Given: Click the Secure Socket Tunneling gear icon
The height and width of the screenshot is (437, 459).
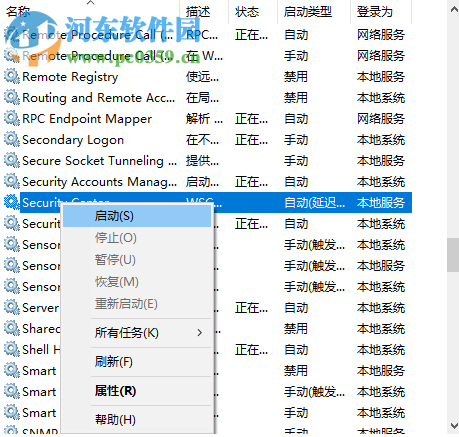Looking at the screenshot, I should pyautogui.click(x=12, y=161).
